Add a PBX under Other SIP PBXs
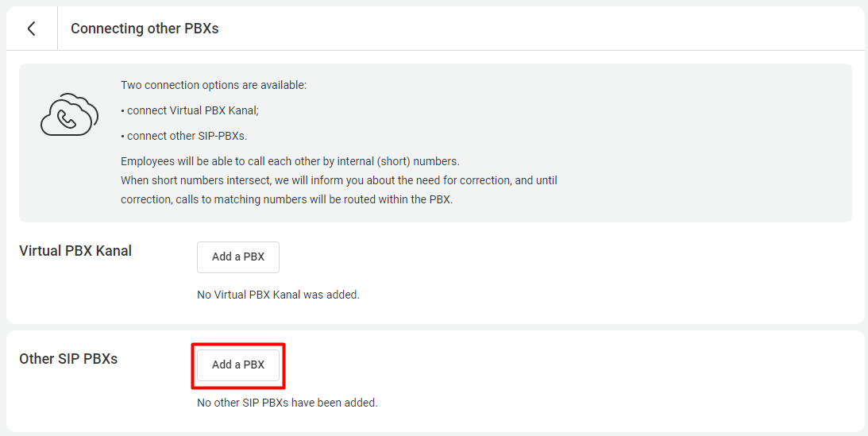868x436 pixels. tap(238, 365)
